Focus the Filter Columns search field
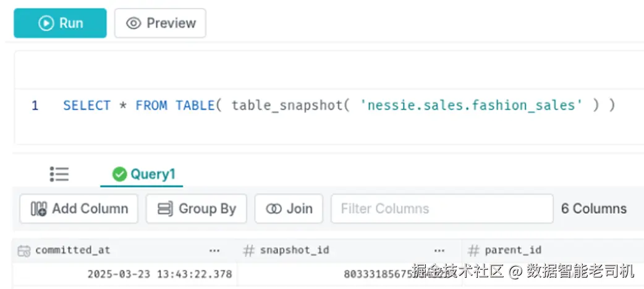Screen dimensions: 644x289 coord(441,209)
